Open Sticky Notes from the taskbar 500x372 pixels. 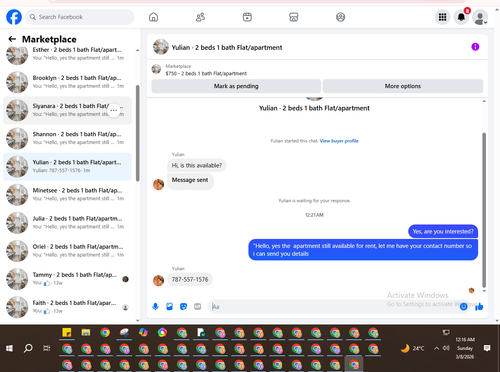click(67, 332)
